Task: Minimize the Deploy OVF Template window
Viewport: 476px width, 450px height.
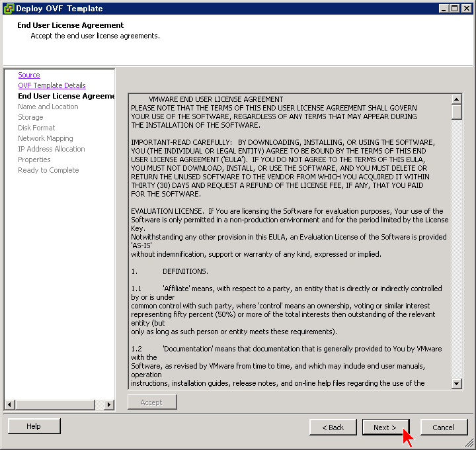Action: [x=444, y=8]
